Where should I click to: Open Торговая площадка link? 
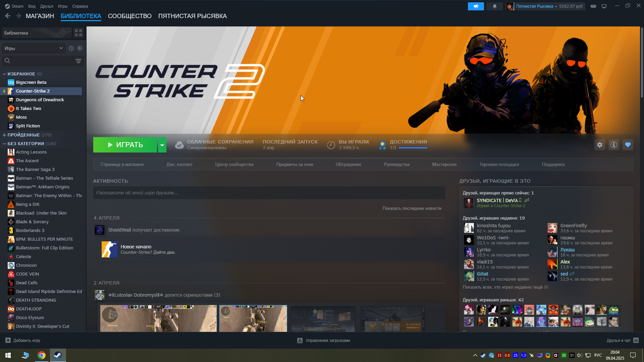pos(499,165)
